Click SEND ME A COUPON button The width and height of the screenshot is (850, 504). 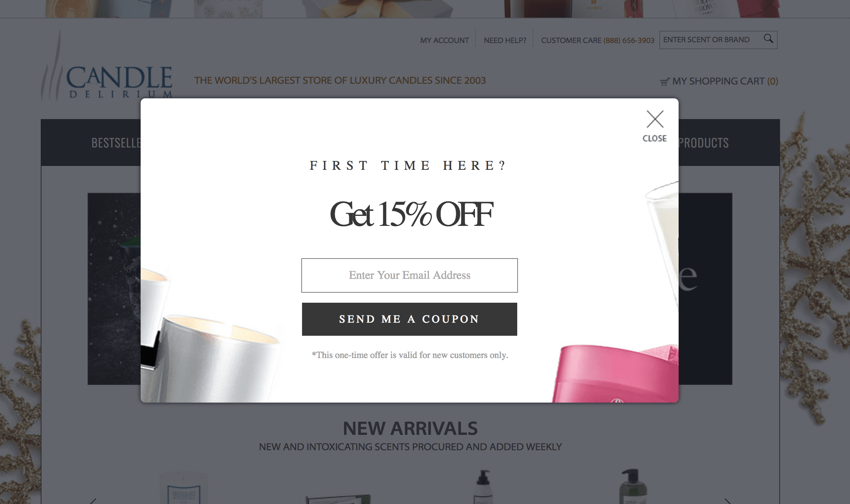[410, 318]
